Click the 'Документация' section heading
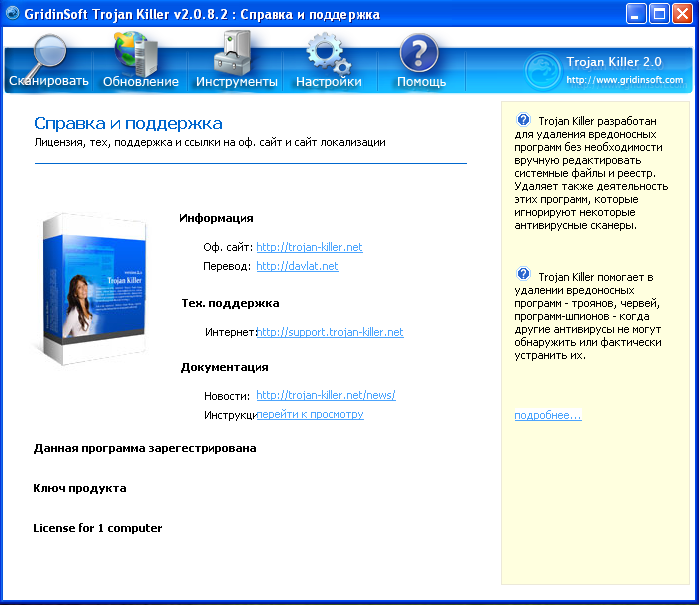The image size is (699, 605). pyautogui.click(x=225, y=367)
